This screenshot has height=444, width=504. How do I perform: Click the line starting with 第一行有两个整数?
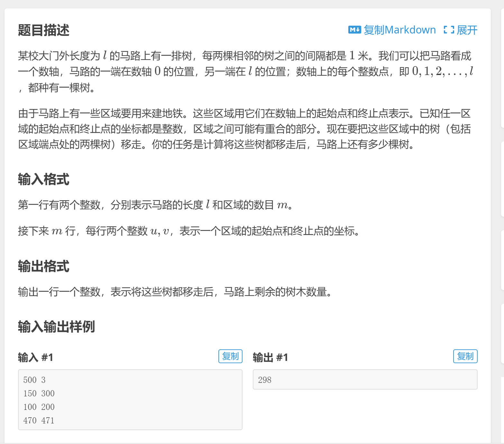click(x=156, y=204)
